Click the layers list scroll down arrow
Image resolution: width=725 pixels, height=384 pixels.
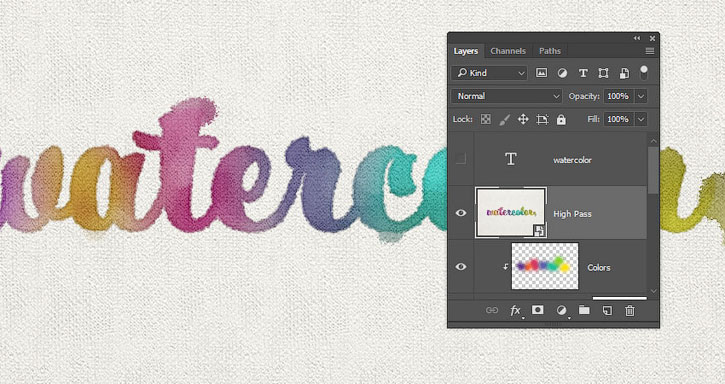click(x=653, y=291)
